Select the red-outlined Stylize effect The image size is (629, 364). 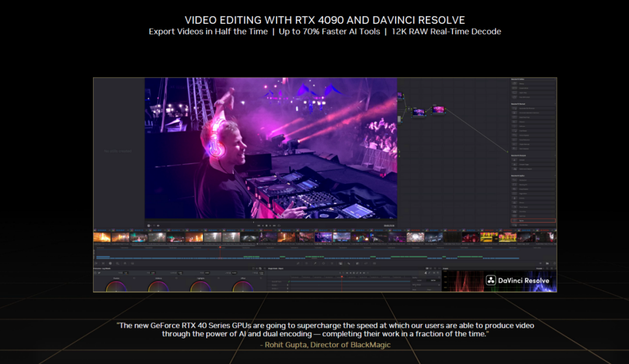(x=533, y=221)
